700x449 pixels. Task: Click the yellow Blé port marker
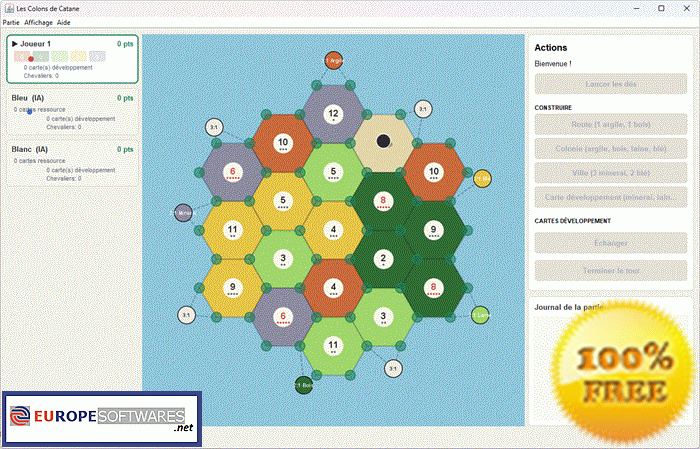click(x=482, y=179)
